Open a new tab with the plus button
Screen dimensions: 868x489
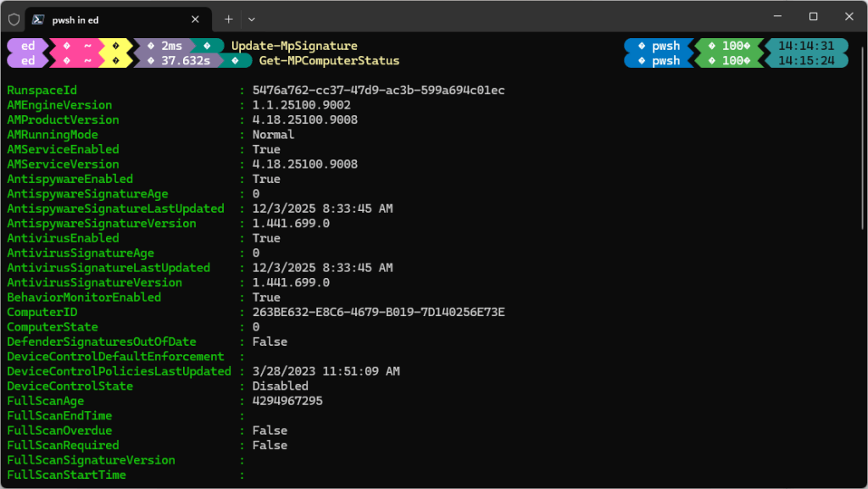click(x=227, y=19)
